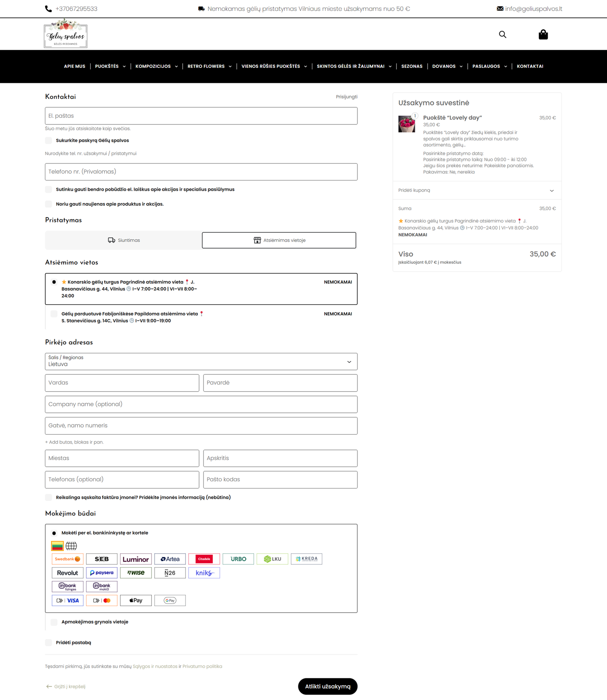
Task: Pick the VISA card payment icon
Action: point(67,600)
